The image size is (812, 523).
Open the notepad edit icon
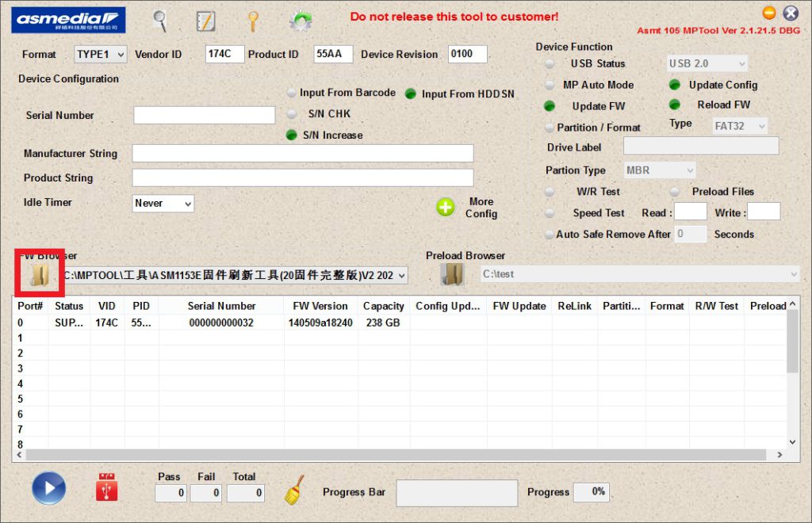click(x=206, y=21)
